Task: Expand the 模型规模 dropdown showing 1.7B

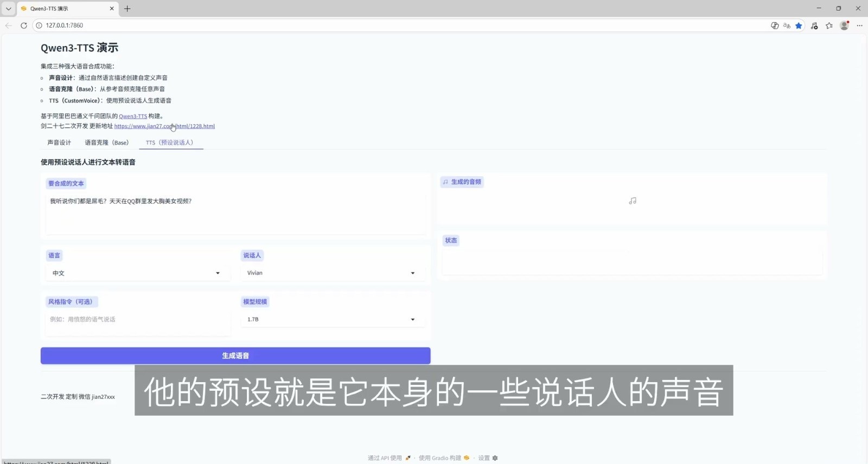Action: point(331,319)
